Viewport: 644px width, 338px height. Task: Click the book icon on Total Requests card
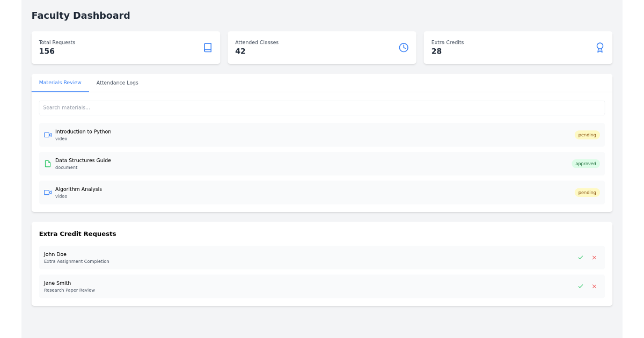tap(208, 47)
